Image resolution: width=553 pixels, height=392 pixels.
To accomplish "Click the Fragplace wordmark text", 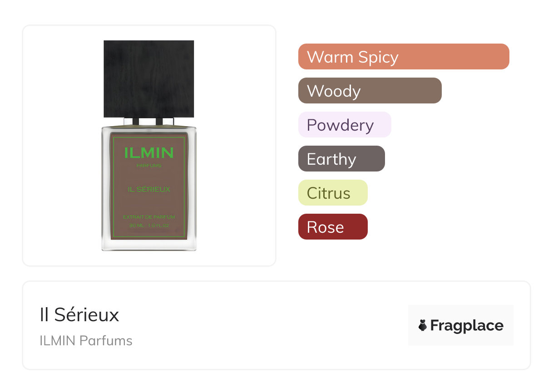I will pyautogui.click(x=467, y=325).
